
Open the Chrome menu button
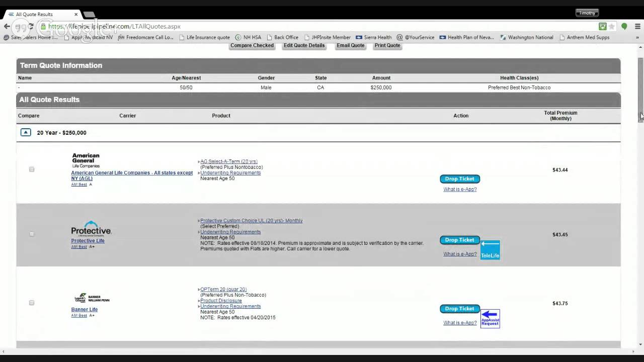coord(638,27)
